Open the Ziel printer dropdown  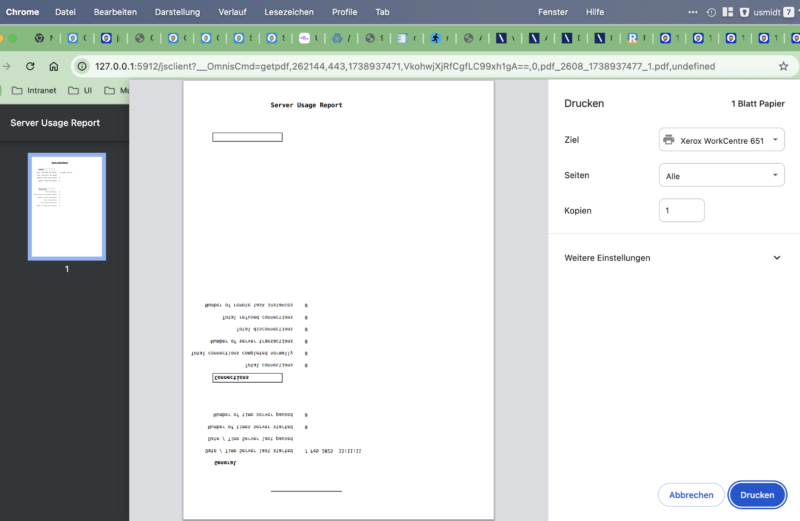[x=721, y=141]
